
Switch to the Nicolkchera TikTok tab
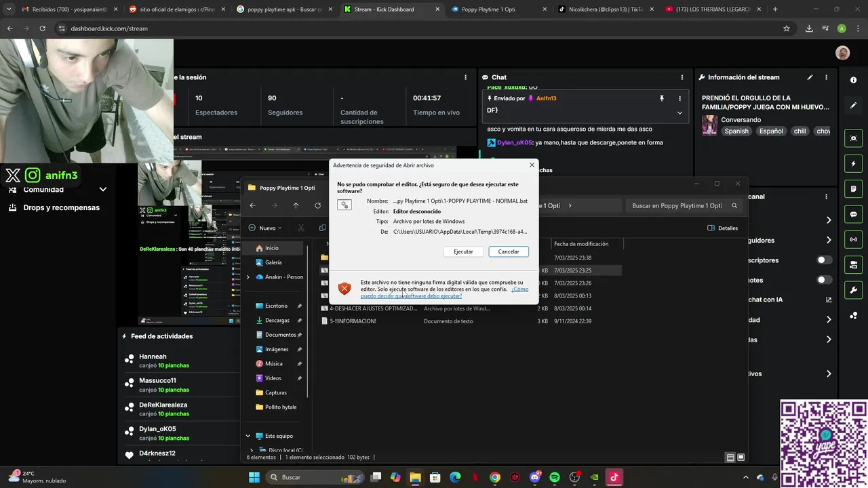click(x=604, y=9)
